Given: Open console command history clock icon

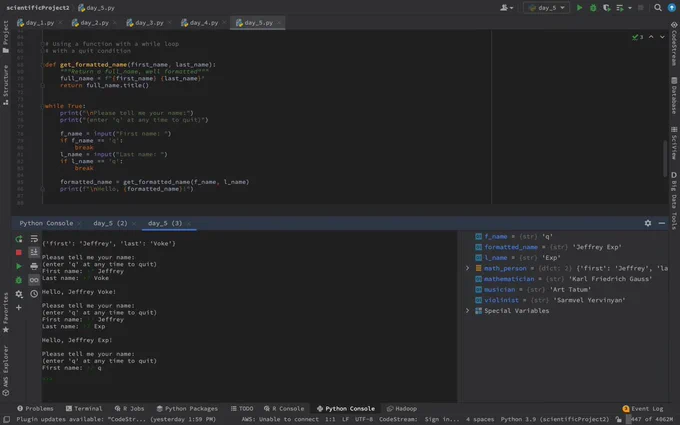Looking at the screenshot, I should coord(34,294).
